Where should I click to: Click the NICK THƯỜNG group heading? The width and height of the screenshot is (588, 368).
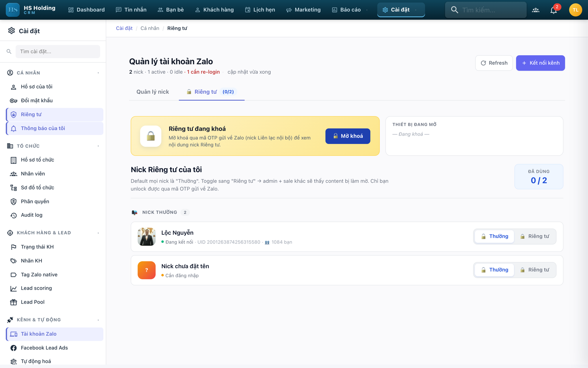tap(159, 212)
